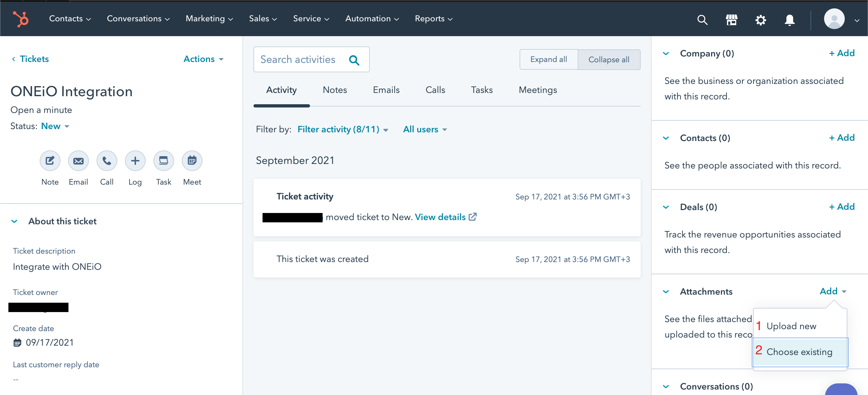Image resolution: width=868 pixels, height=395 pixels.
Task: Create a Note with the pencil icon
Action: 50,161
